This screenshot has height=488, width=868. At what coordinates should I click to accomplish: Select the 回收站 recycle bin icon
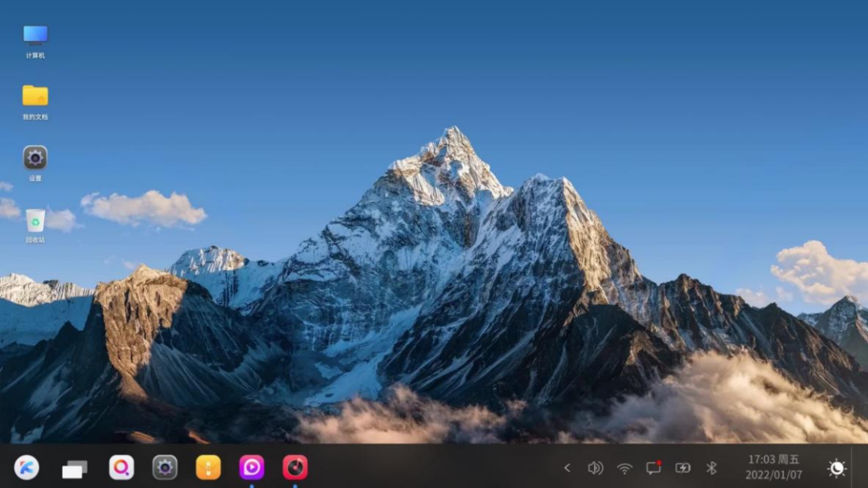tap(35, 226)
